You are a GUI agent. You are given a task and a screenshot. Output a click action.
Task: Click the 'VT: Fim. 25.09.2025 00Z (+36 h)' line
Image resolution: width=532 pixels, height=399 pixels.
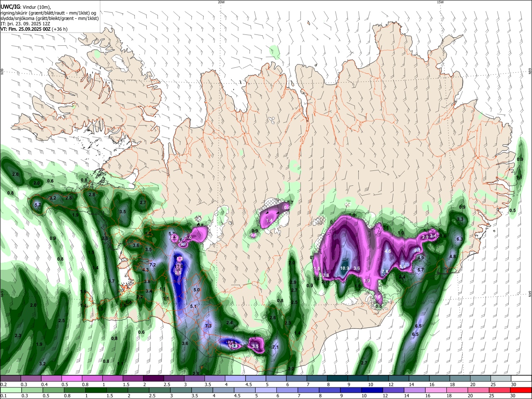tap(34, 29)
